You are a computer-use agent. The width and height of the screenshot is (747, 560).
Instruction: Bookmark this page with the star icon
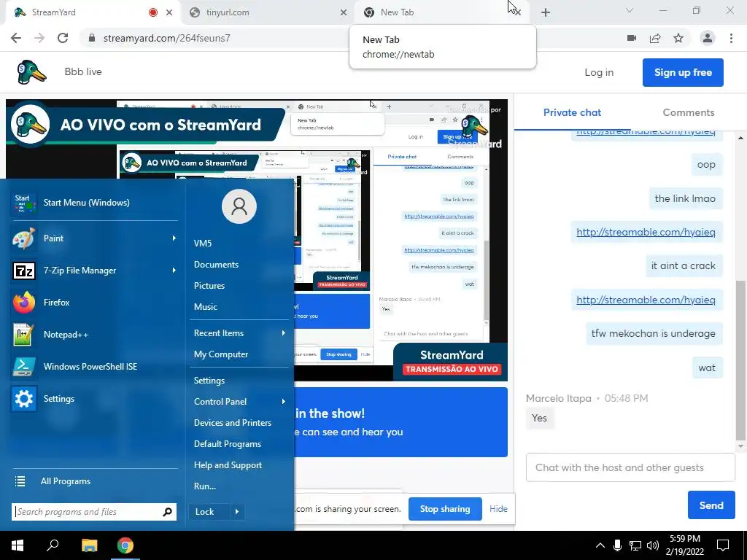coord(678,38)
